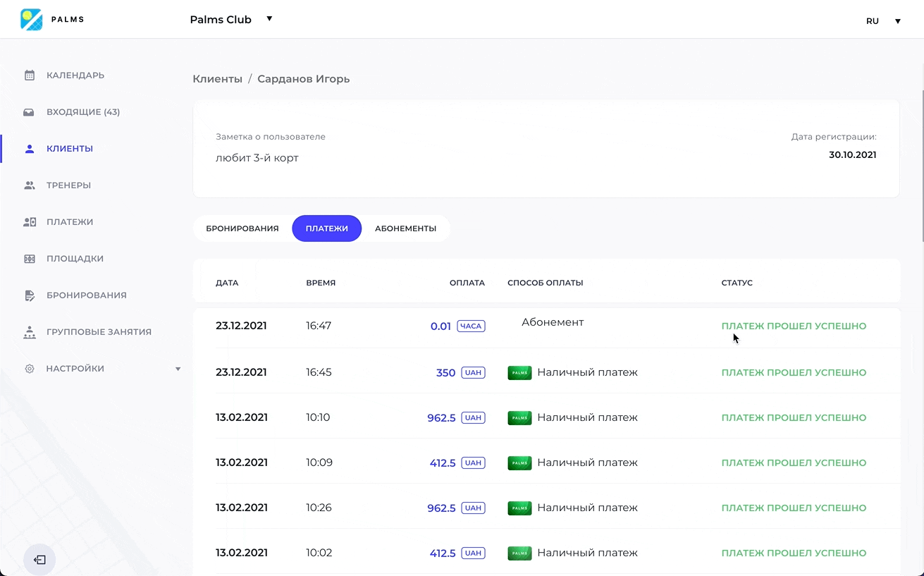Click the time 16:45 cell
The image size is (924, 576).
pyautogui.click(x=319, y=372)
